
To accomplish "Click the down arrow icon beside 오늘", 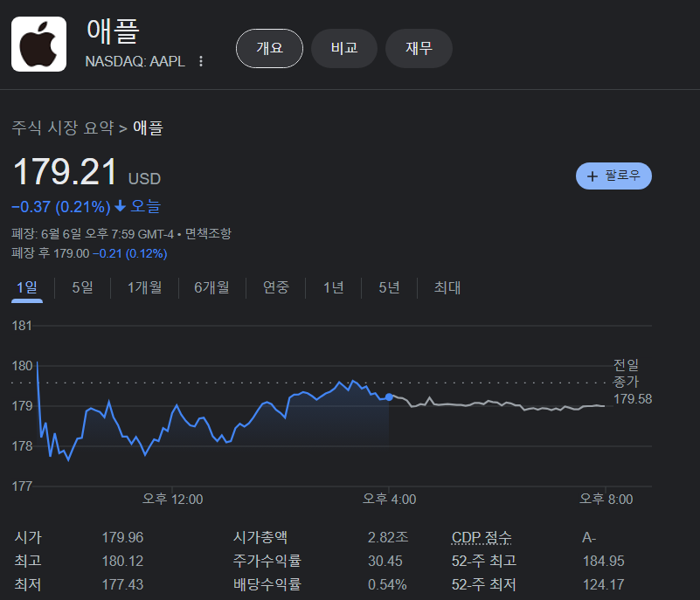I will (x=120, y=206).
